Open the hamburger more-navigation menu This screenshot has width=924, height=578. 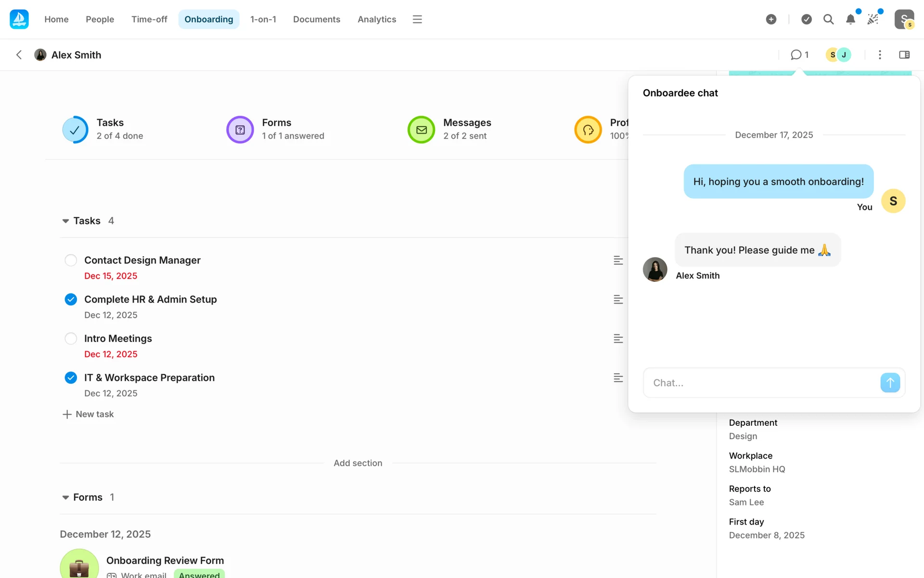417,19
